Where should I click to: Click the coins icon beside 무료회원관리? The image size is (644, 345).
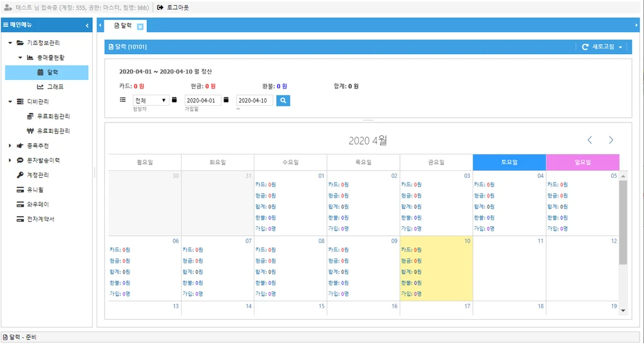pos(30,116)
